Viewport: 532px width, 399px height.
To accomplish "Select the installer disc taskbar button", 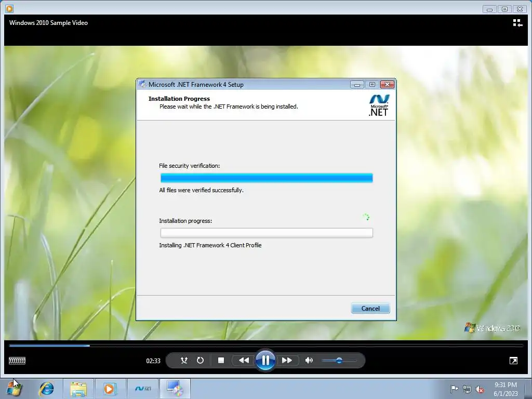I will point(175,389).
